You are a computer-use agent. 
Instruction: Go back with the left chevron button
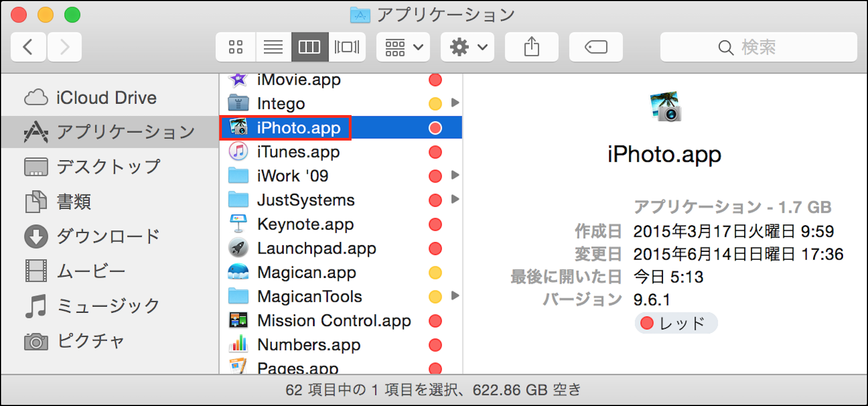[28, 47]
